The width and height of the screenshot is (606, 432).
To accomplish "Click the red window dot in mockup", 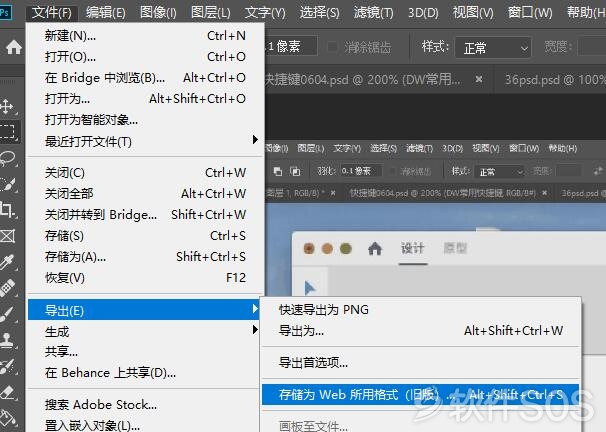I will pos(309,248).
